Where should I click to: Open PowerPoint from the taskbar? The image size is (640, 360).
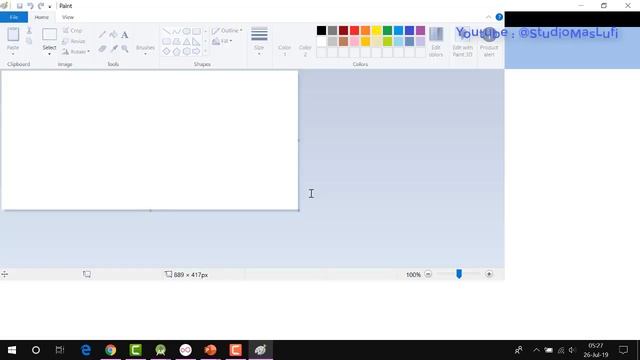211,350
